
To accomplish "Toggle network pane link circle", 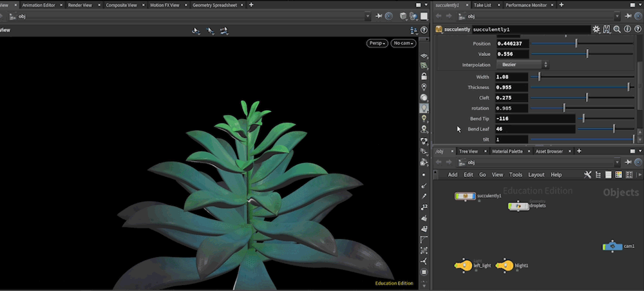I will pos(638,162).
